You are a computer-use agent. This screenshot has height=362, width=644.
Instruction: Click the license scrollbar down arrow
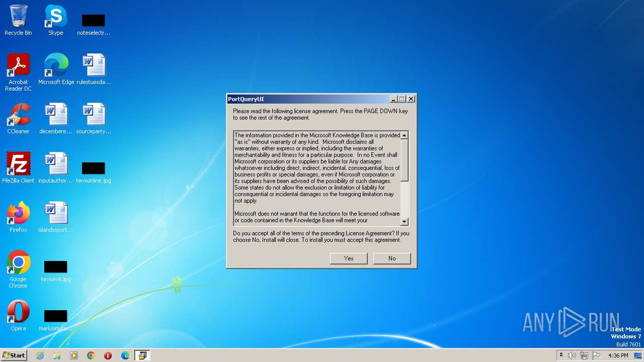pyautogui.click(x=405, y=222)
